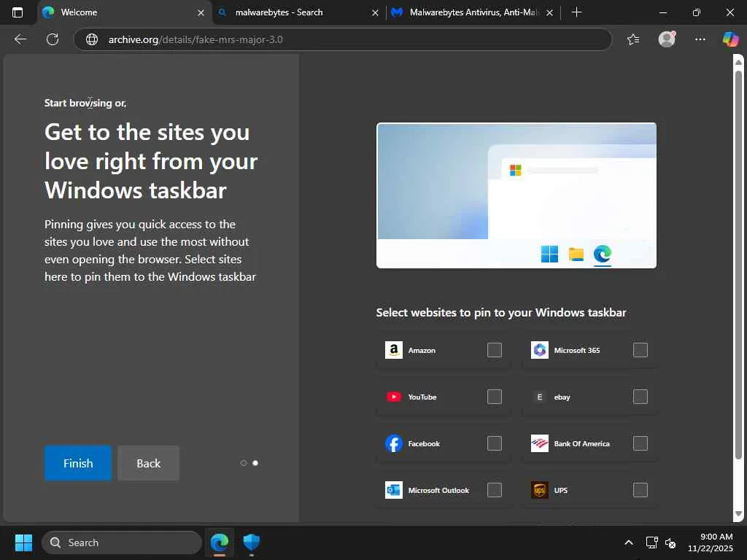Click the scrollbar down arrow
The width and height of the screenshot is (747, 560).
coord(739,514)
